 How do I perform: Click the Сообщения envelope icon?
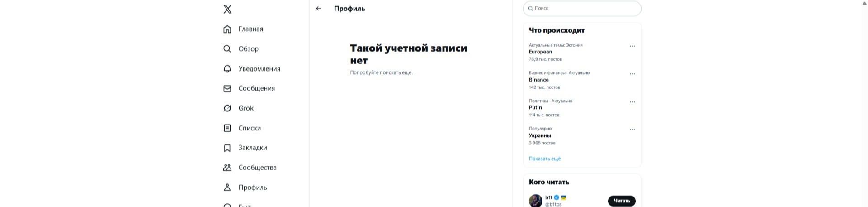(227, 88)
